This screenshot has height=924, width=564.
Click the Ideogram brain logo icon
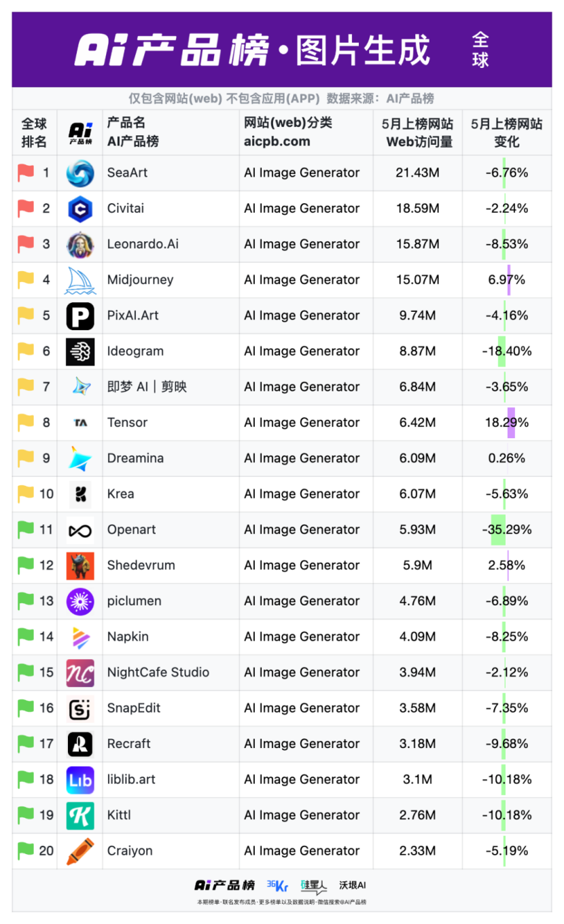[x=80, y=351]
